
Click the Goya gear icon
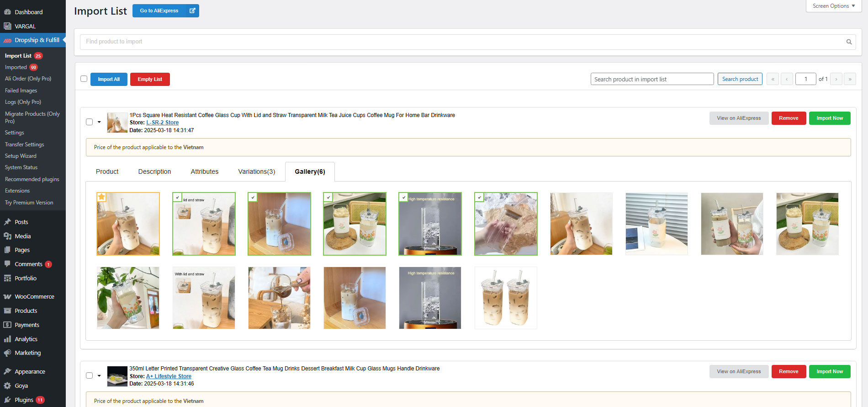click(7, 386)
